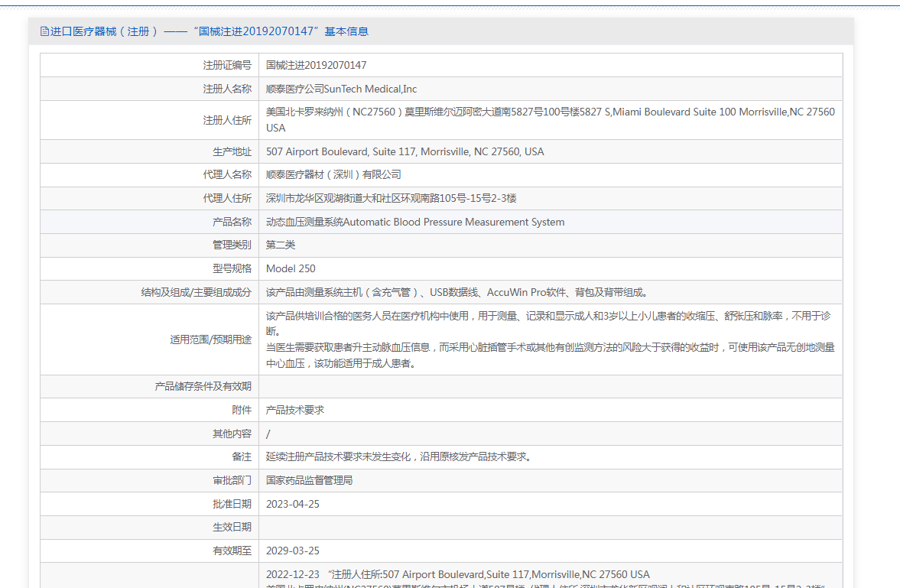Viewport: 900px width, 588px height.
Task: Click expiry date 2029-03-25
Action: pos(293,551)
